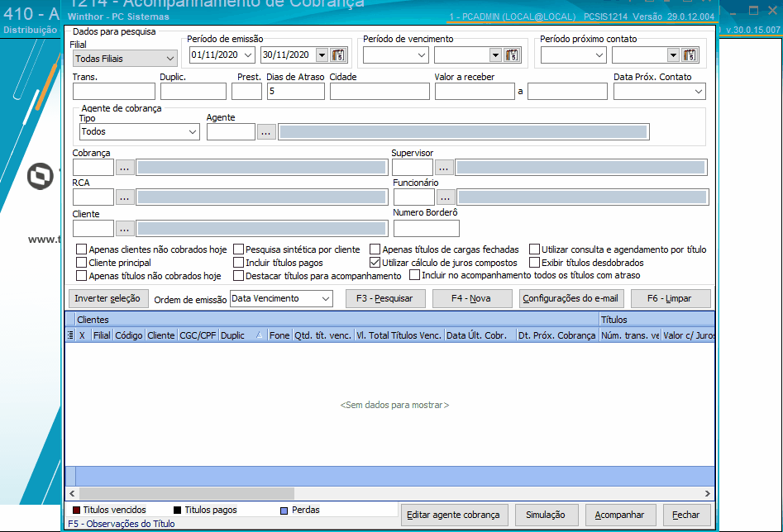Click Cidade input field
This screenshot has width=783, height=532.
point(380,92)
